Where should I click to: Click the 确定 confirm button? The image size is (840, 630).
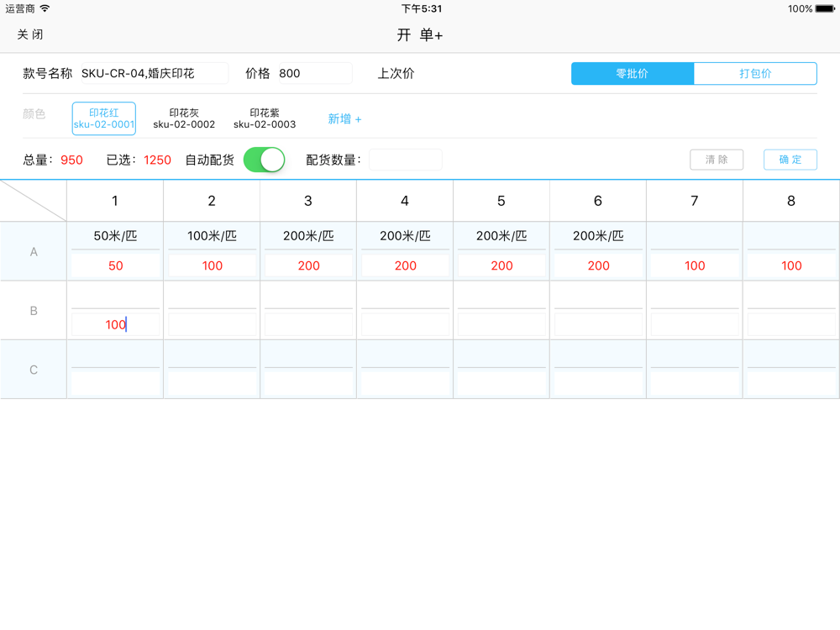click(x=790, y=160)
